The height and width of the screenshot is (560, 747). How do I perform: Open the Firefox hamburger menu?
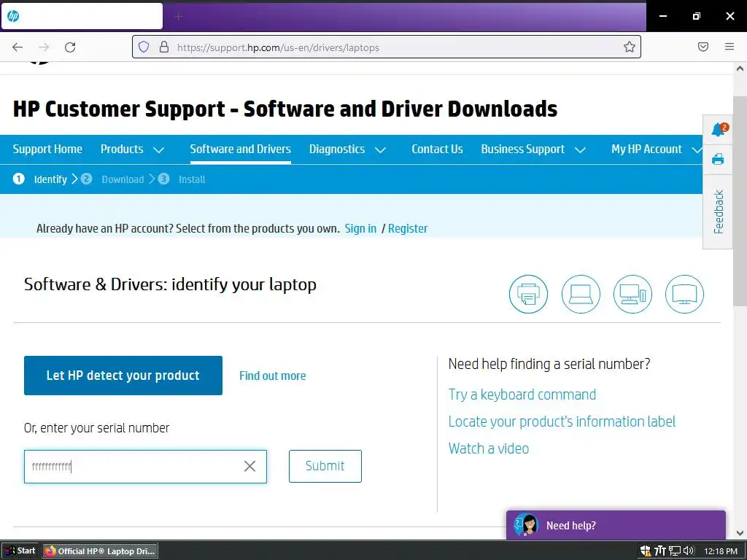729,47
